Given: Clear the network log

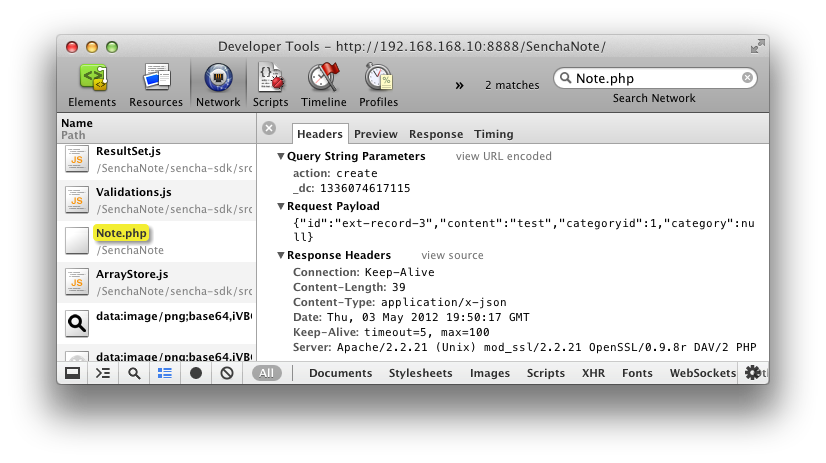Looking at the screenshot, I should (227, 373).
